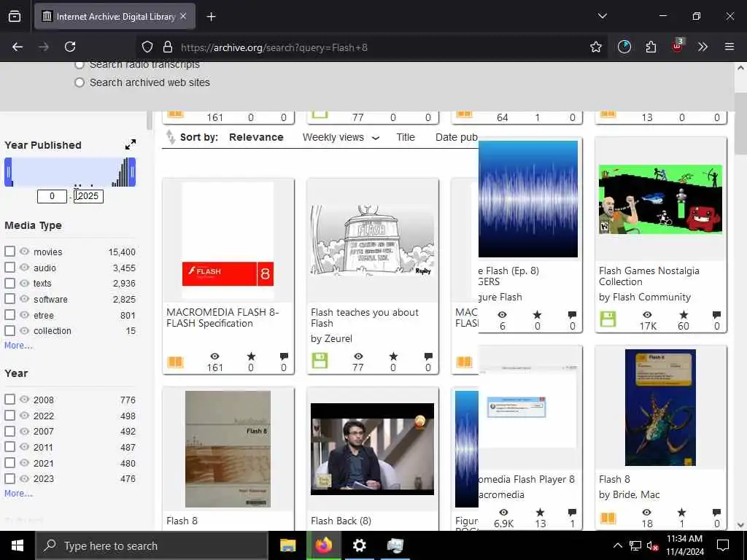Open the shield tracking protection icon
Screen dimensions: 747x560
click(x=147, y=47)
